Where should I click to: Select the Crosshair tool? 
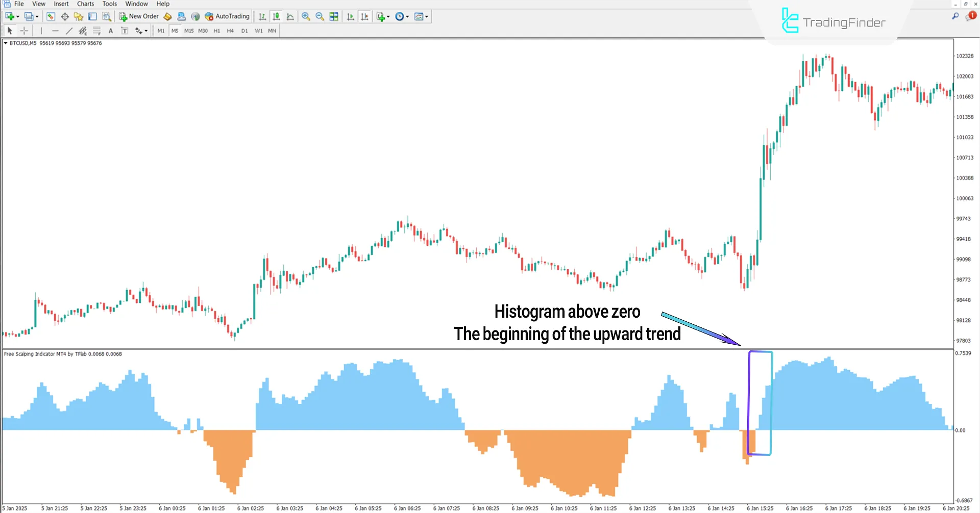pyautogui.click(x=24, y=31)
